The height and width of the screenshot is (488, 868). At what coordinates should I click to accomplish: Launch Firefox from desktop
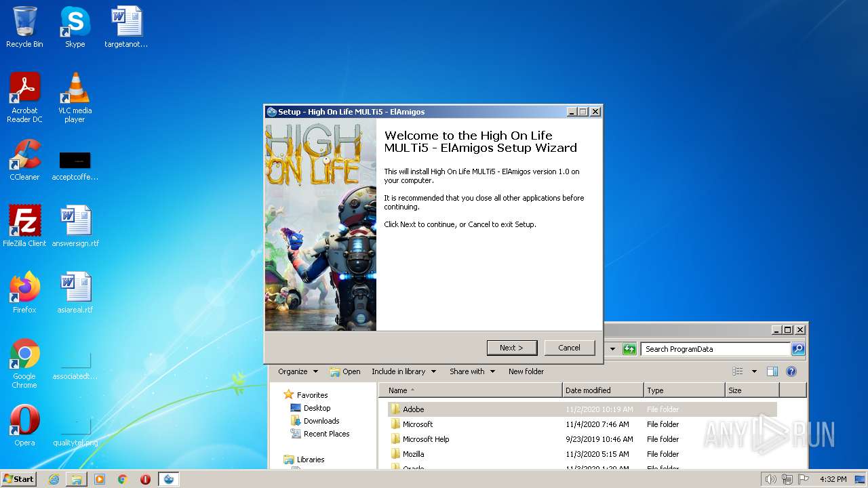click(x=24, y=292)
